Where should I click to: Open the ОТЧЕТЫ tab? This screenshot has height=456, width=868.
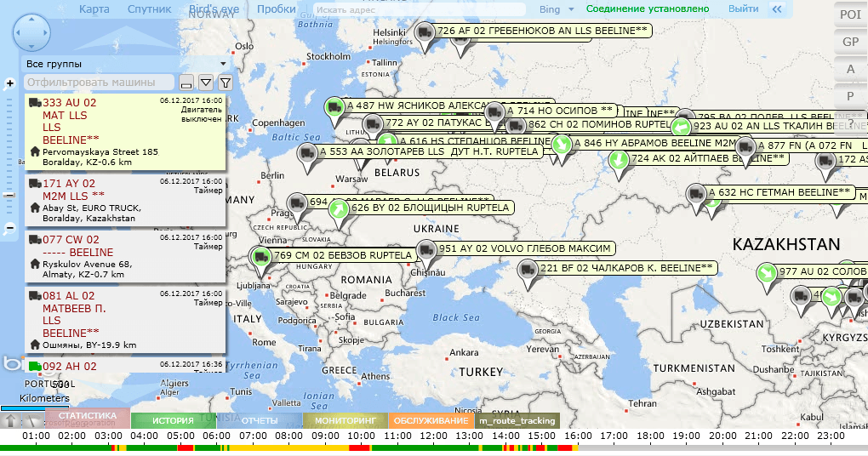pos(259,420)
